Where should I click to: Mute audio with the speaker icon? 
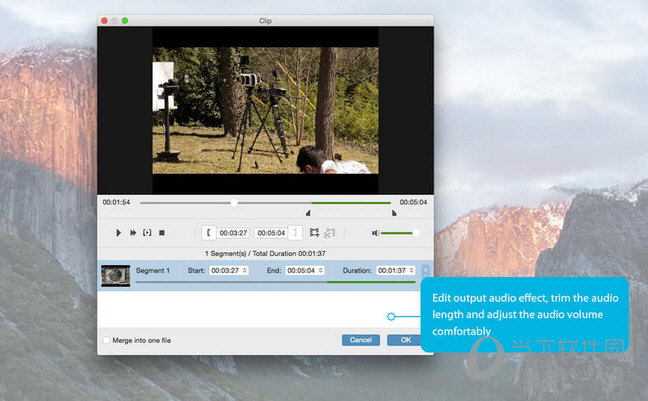pos(375,233)
